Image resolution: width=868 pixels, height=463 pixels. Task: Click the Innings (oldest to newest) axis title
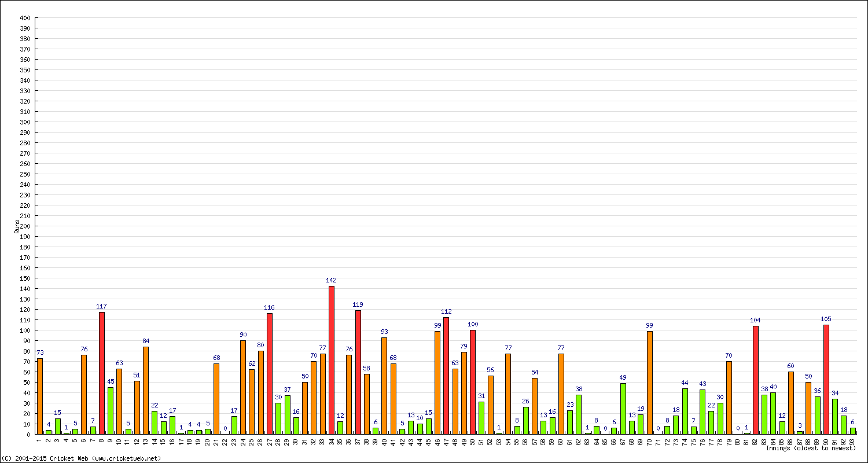tap(811, 449)
